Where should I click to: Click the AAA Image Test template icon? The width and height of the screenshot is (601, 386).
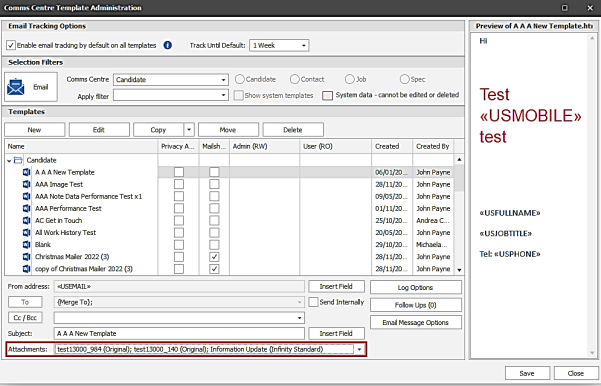[x=26, y=184]
